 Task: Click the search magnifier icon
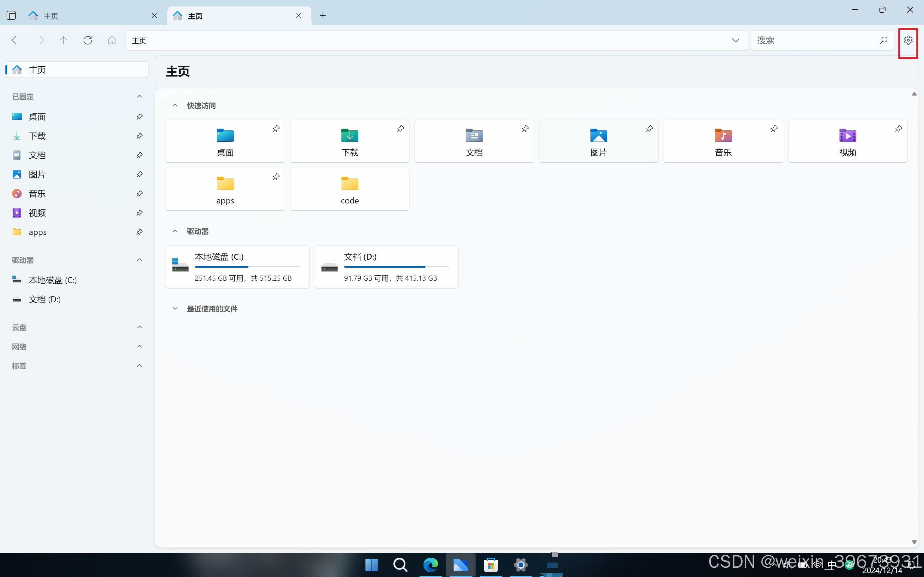pos(883,40)
